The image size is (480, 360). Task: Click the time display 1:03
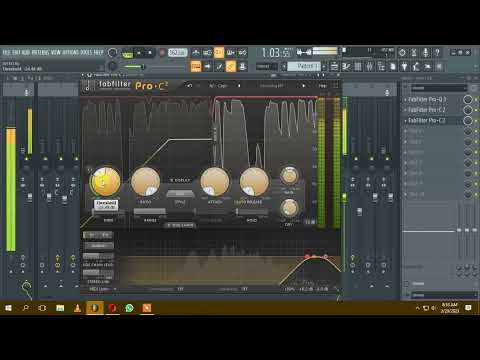click(x=276, y=53)
